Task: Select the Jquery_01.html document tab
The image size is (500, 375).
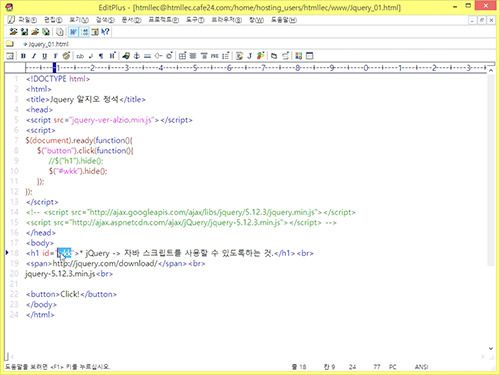Action: (46, 44)
